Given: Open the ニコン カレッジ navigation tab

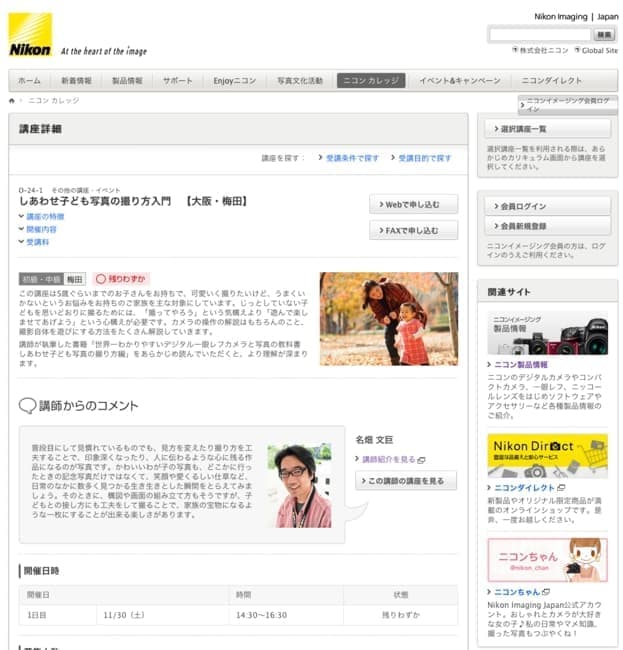Looking at the screenshot, I should click(x=371, y=80).
